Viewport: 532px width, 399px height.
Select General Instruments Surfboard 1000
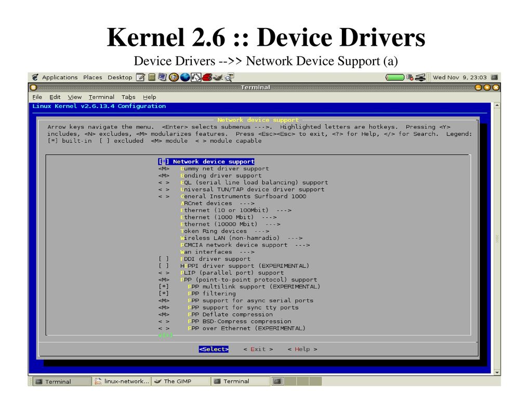(x=232, y=196)
